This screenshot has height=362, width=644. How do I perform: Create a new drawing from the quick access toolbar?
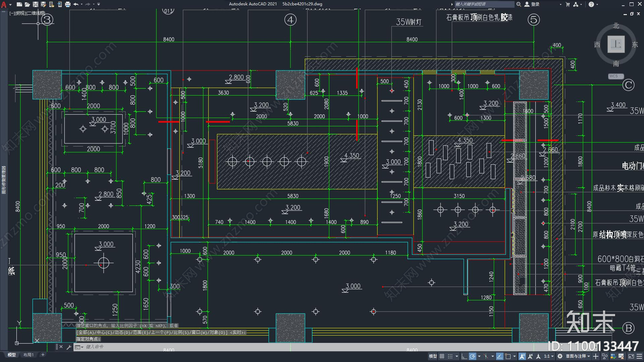[19, 4]
